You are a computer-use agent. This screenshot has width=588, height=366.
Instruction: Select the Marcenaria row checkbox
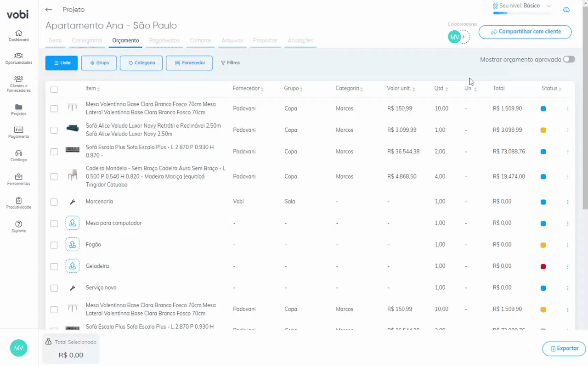coord(54,202)
